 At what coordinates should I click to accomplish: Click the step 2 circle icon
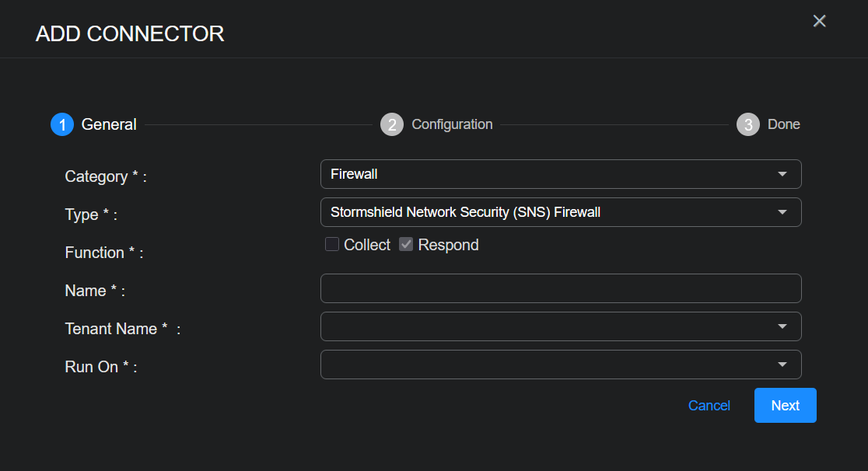pyautogui.click(x=392, y=124)
